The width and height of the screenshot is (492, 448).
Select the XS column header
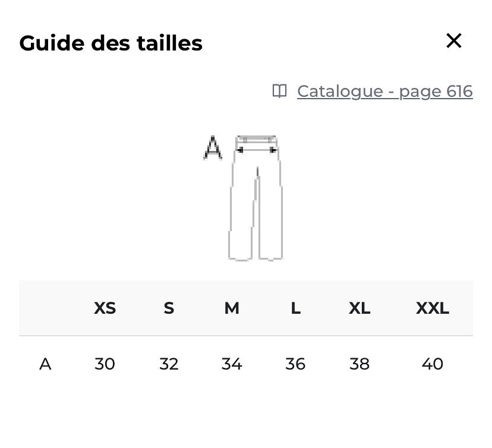[105, 308]
